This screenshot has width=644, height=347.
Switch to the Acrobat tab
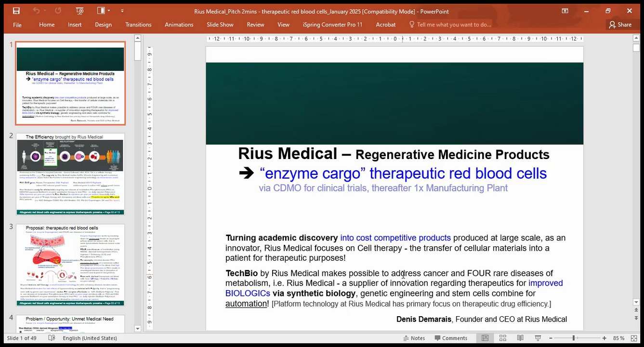(x=386, y=25)
